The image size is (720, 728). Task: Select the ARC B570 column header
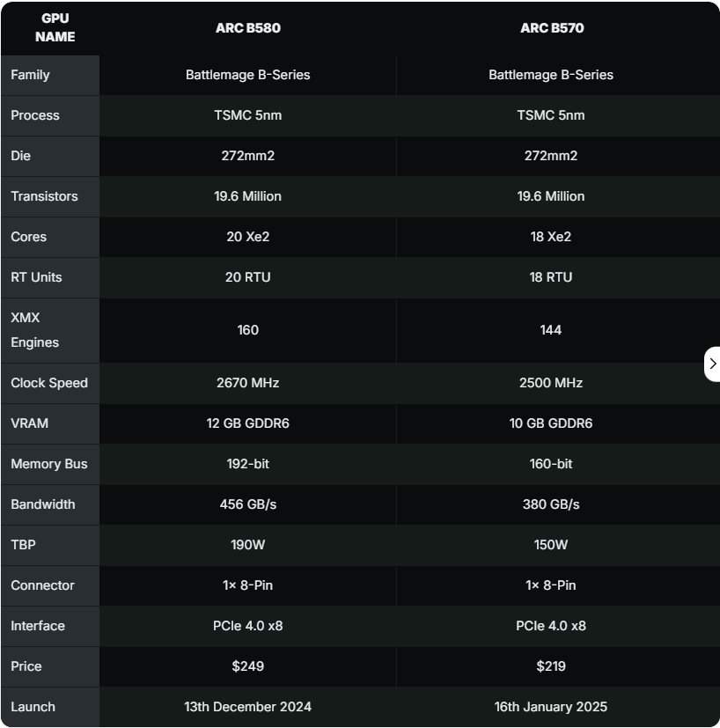(552, 28)
